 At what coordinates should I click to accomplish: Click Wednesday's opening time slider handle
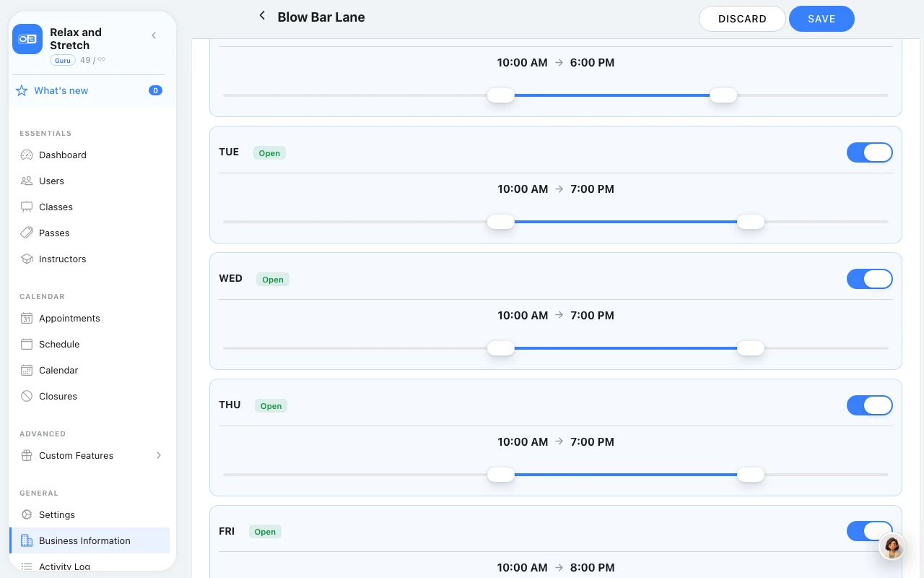501,348
